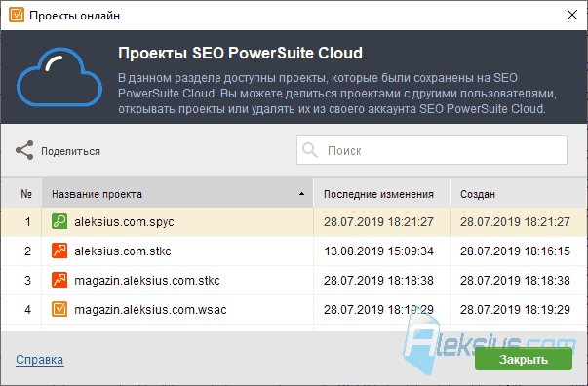Image resolution: width=588 pixels, height=386 pixels.
Task: Sort by Последние изменения column
Action: point(381,194)
